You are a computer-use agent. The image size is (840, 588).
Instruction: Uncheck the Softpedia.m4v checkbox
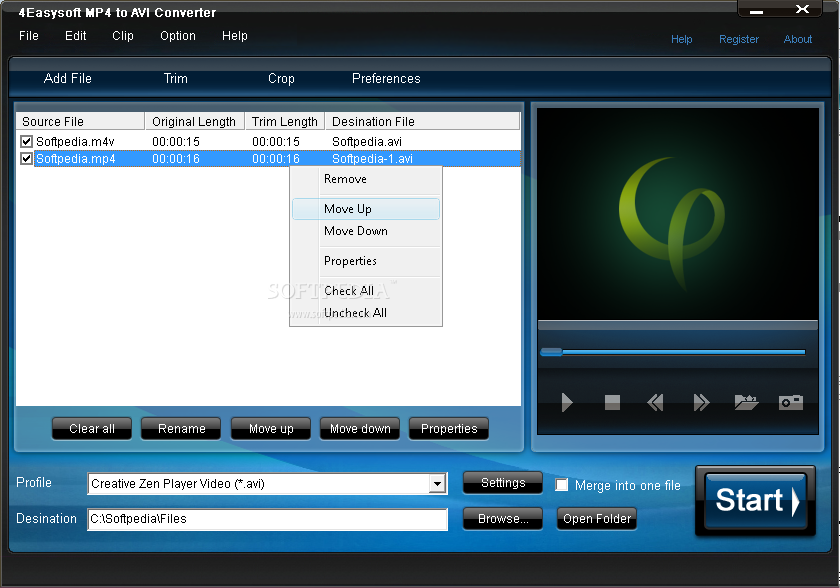(x=26, y=141)
